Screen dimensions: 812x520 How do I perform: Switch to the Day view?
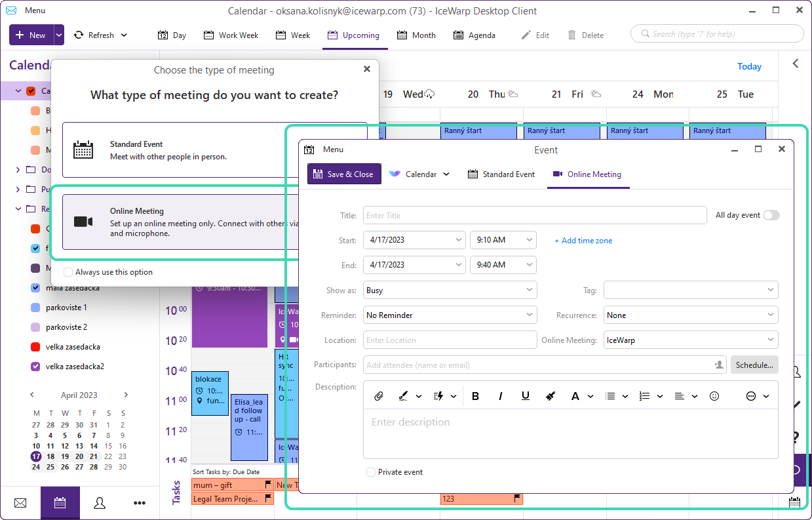pos(172,35)
